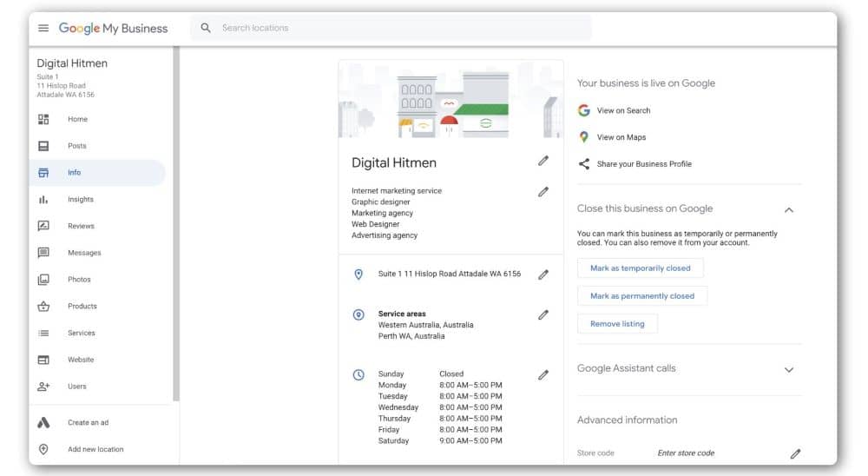Image resolution: width=868 pixels, height=476 pixels.
Task: Click the Advertising agency category text
Action: pos(385,235)
